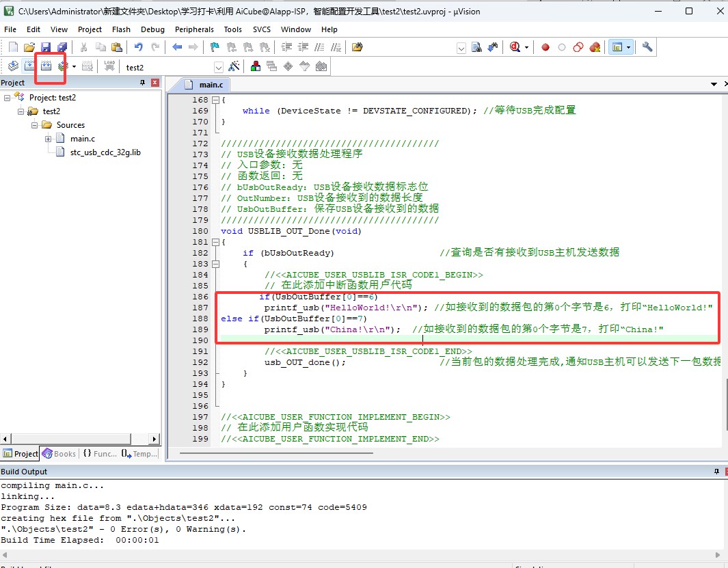Click the Save All icon

click(x=62, y=47)
